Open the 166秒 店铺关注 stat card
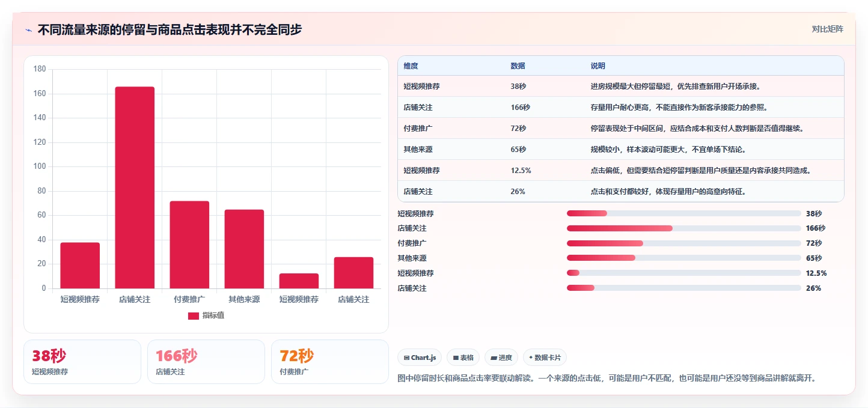The height and width of the screenshot is (408, 868). 206,362
